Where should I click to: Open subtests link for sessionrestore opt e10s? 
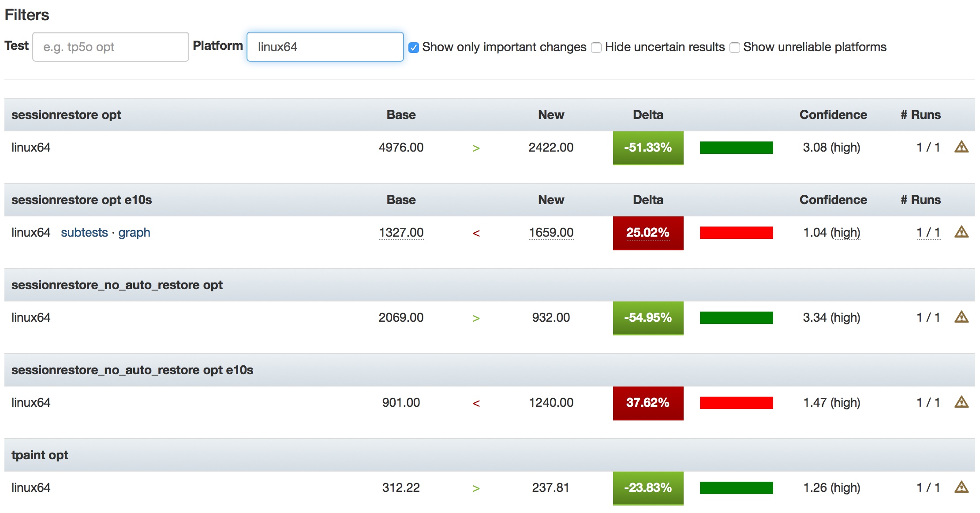84,232
